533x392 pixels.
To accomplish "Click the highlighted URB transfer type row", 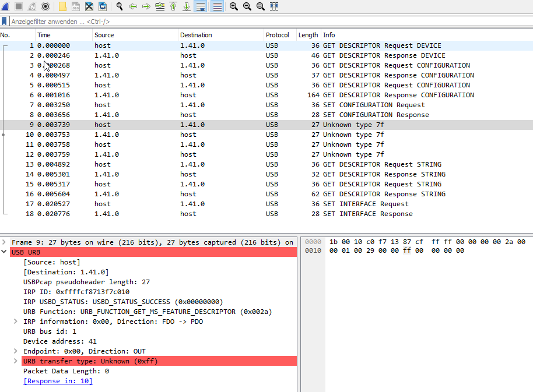I will [87, 361].
